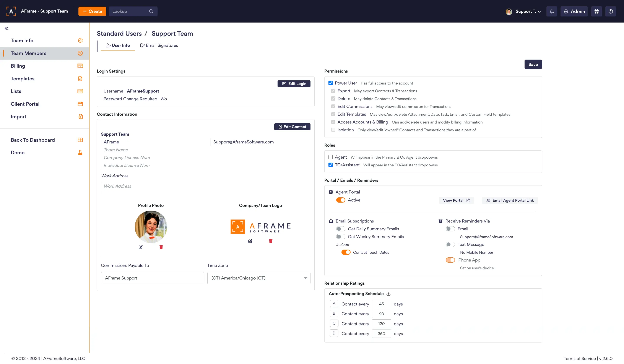Check the Agent role checkbox

click(x=330, y=157)
